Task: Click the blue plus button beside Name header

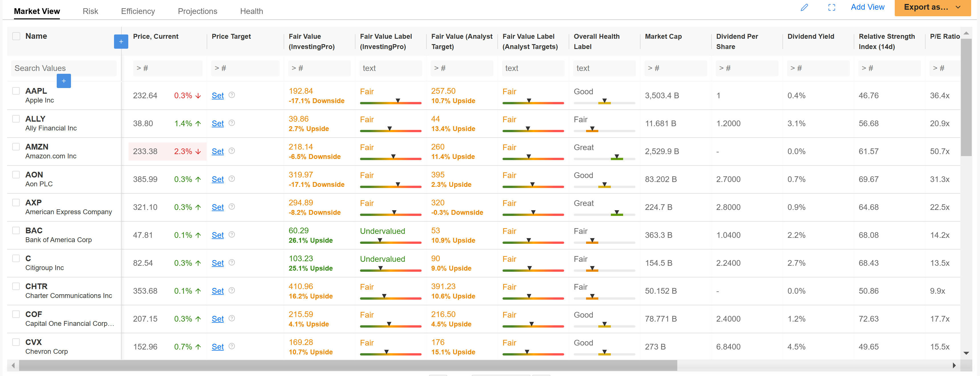Action: (121, 41)
